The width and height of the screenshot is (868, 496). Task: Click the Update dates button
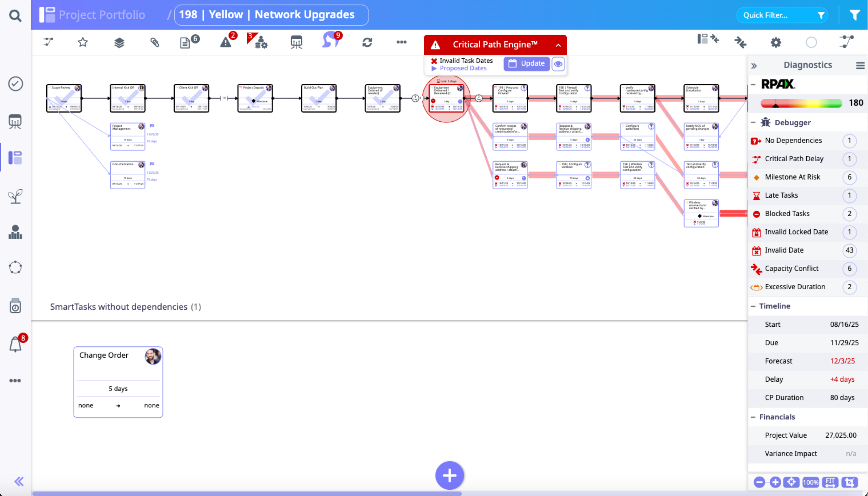[x=526, y=64]
